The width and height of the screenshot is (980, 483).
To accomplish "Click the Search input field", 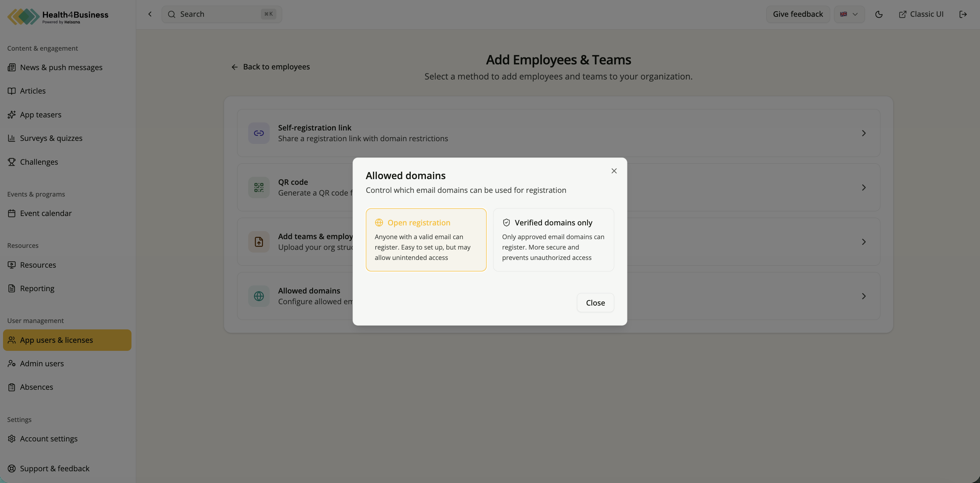I will pos(222,14).
